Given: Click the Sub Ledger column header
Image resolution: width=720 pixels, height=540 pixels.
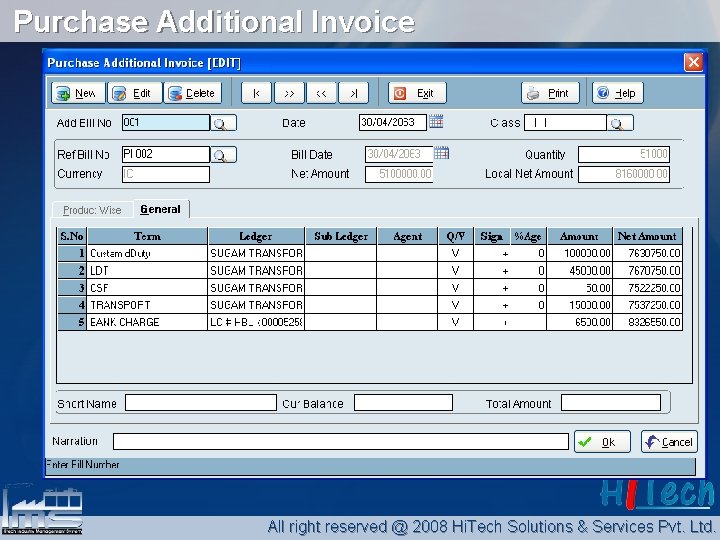Looking at the screenshot, I should pyautogui.click(x=341, y=236).
